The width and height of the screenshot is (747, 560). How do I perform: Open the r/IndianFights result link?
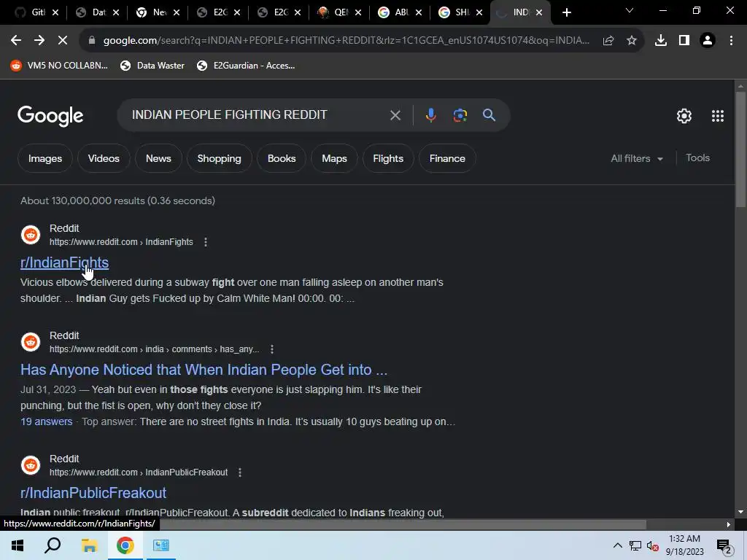(64, 262)
